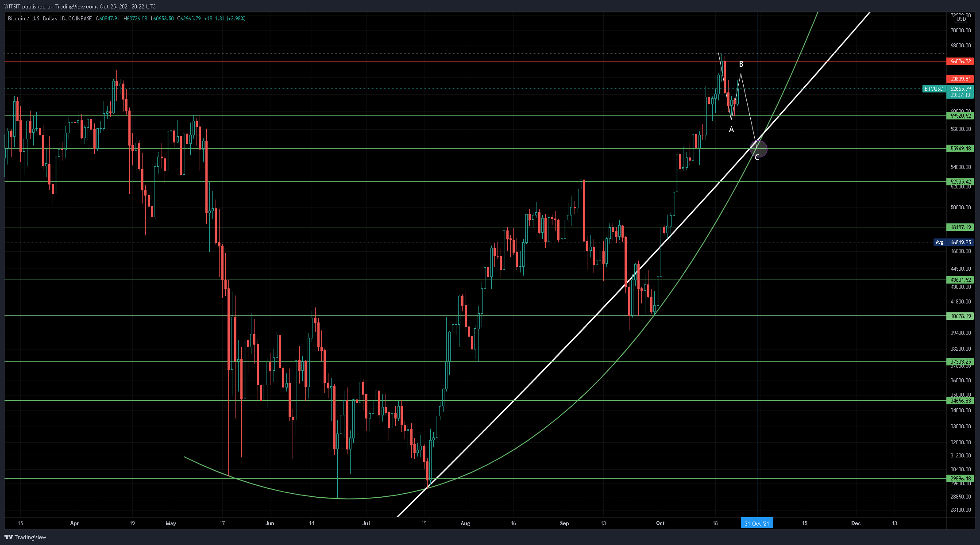The image size is (980, 545).
Task: Click the 28130.00 price axis tick
Action: 961,510
